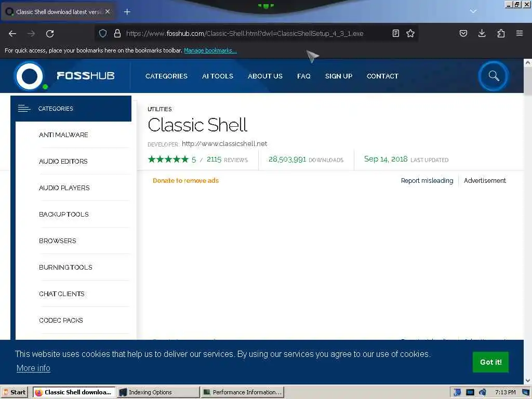List all tabs dropdown arrow
The height and width of the screenshot is (399, 532).
[x=473, y=11]
